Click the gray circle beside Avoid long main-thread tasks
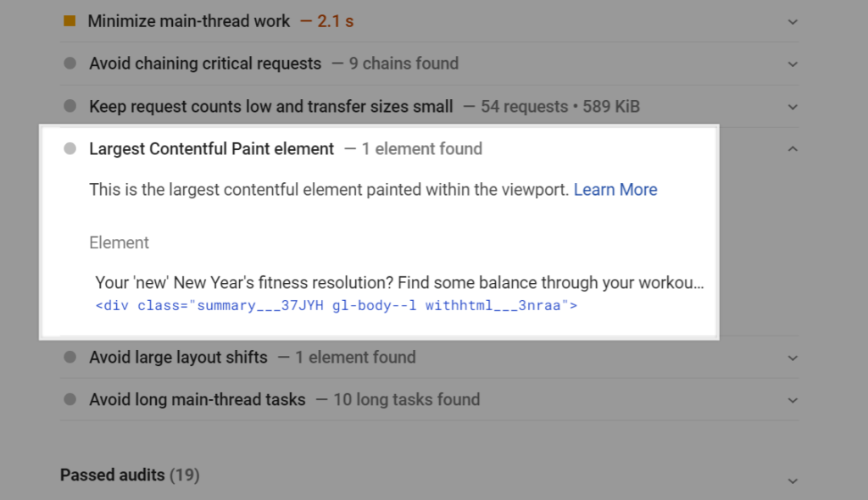Screen dimensions: 868x500 tap(71, 399)
